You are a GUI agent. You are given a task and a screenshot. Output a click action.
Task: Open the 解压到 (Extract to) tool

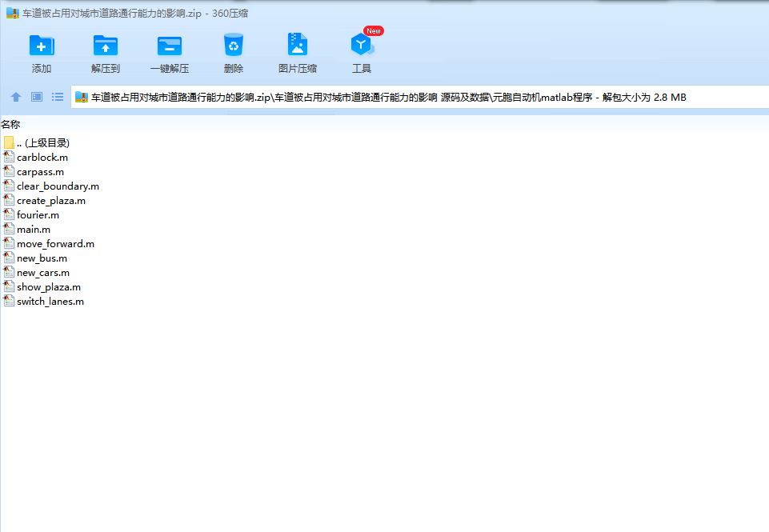point(106,46)
